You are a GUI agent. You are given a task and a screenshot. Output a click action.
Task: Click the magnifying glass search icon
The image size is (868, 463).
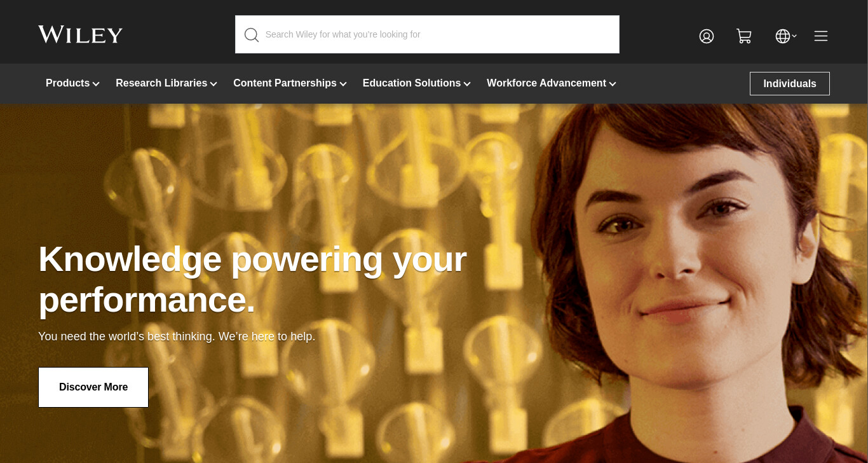click(252, 35)
